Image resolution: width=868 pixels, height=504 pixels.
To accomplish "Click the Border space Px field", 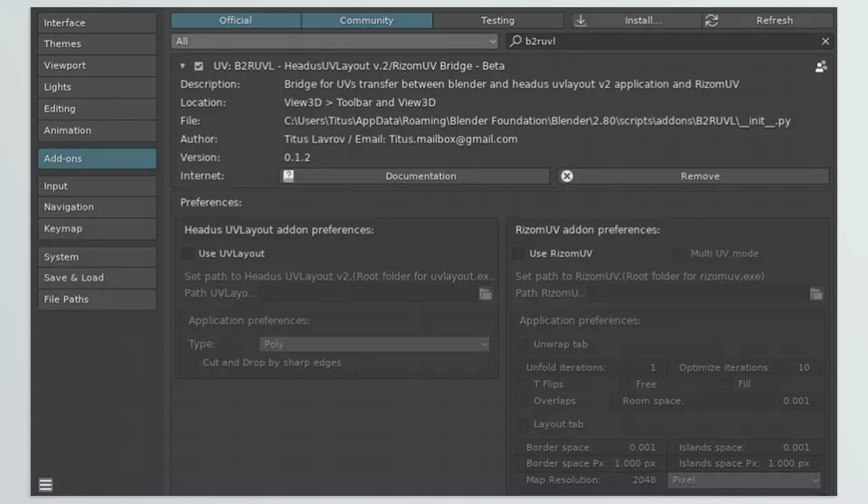I will click(590, 463).
